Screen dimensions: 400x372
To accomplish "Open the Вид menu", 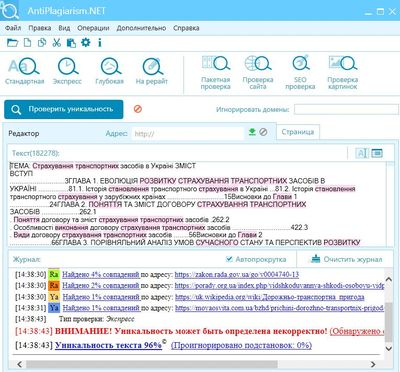I will [64, 28].
